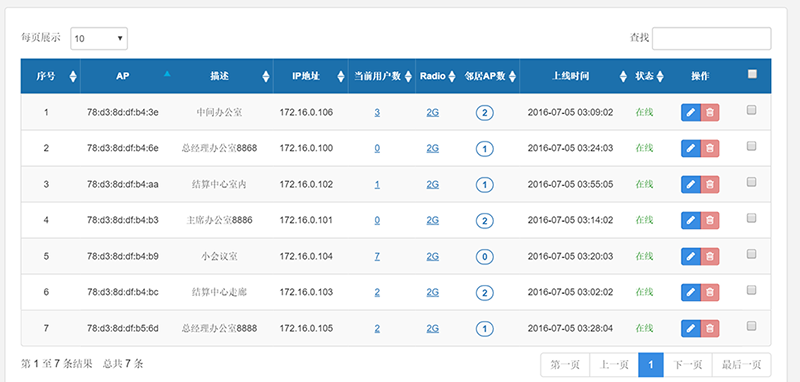The height and width of the screenshot is (382, 800).
Task: Go to 下一页 in pagination
Action: point(687,365)
